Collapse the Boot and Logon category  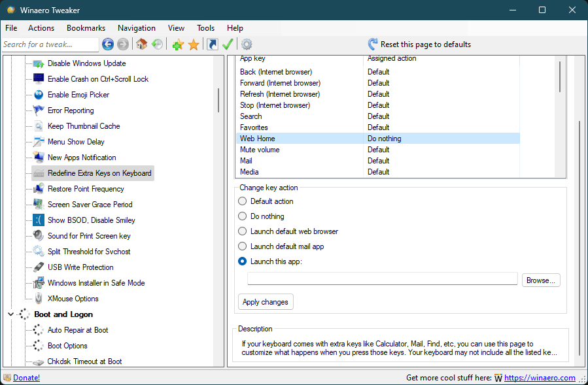pos(11,314)
